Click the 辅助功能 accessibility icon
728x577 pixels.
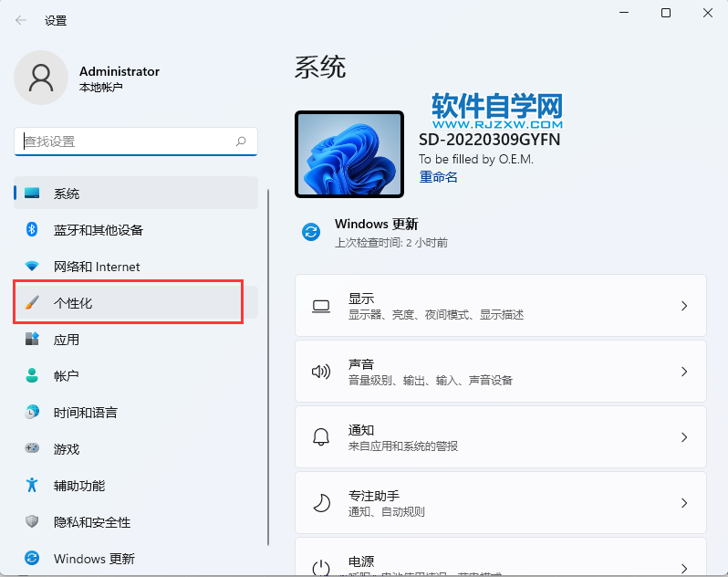pyautogui.click(x=32, y=485)
